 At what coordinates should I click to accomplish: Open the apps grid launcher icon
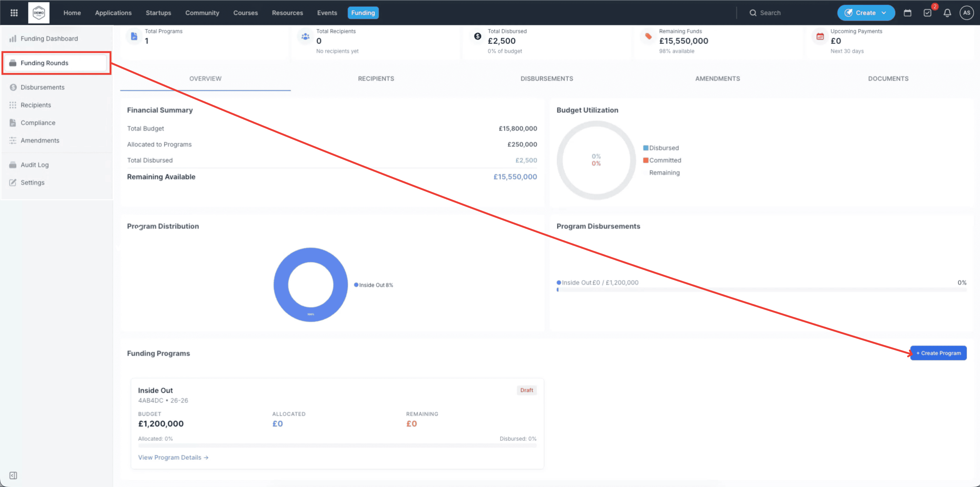click(x=14, y=12)
